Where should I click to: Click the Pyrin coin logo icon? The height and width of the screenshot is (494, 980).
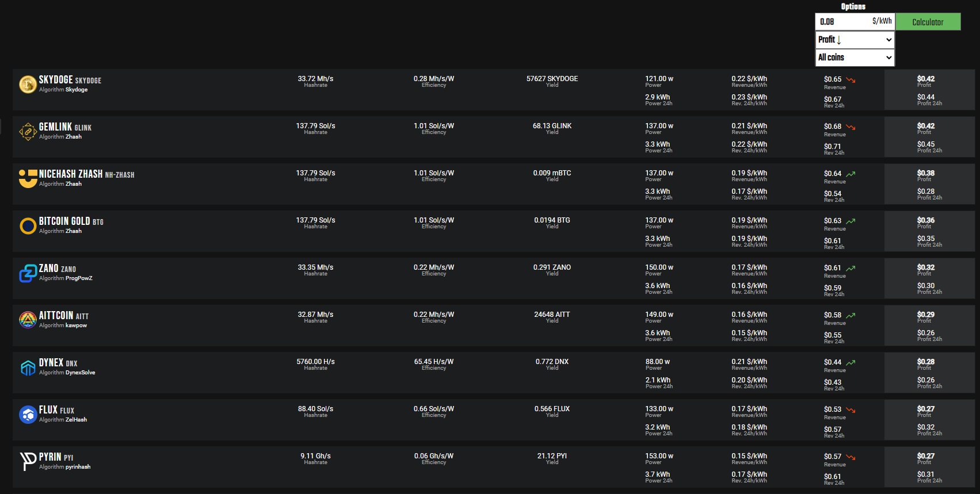pos(28,462)
